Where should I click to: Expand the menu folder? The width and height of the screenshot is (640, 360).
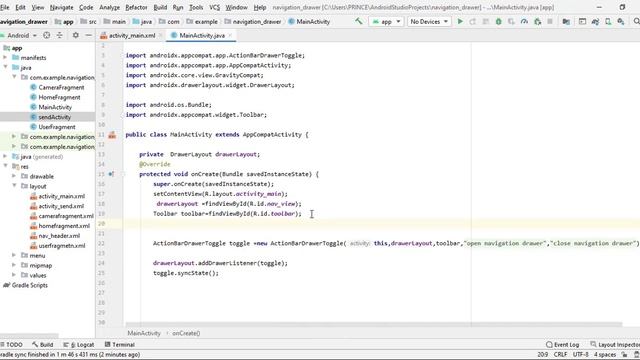pos(14,256)
